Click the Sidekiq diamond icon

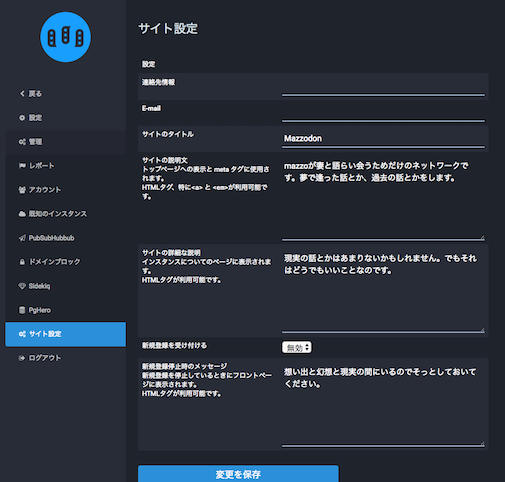tap(22, 286)
